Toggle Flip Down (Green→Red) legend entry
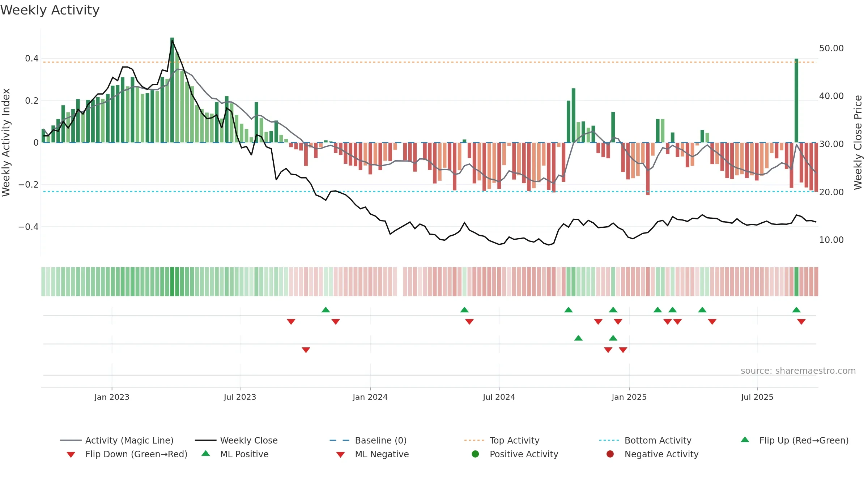Screen dimensions: 868x488 (127, 454)
